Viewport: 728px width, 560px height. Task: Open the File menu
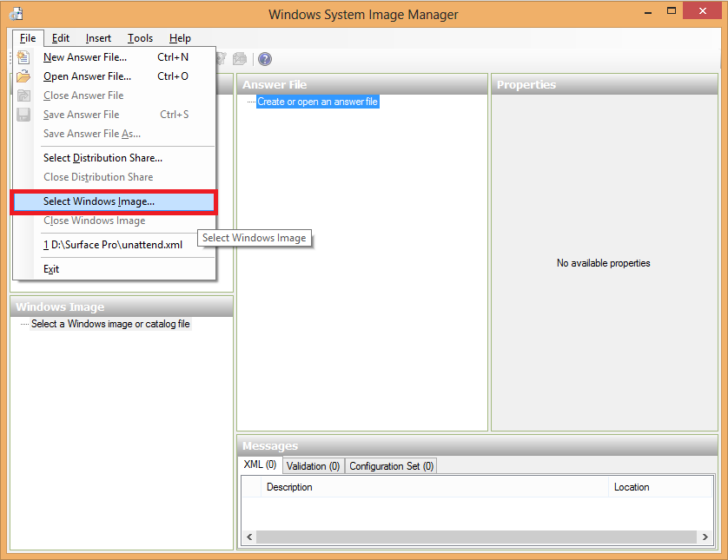(x=28, y=38)
